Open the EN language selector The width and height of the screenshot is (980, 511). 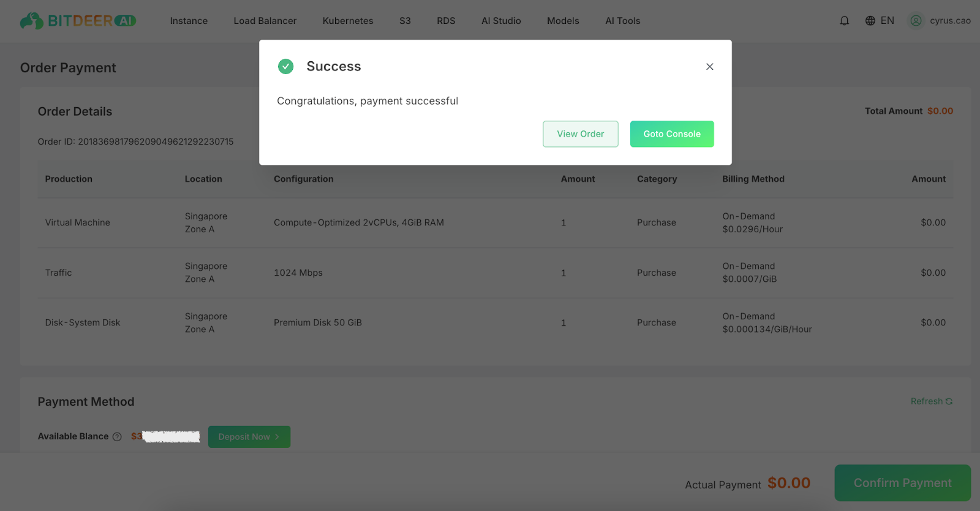[887, 21]
